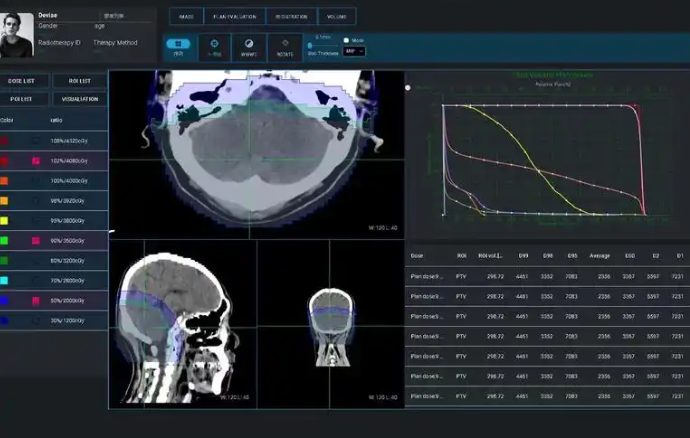Show the ROI LIST panel
Screen dimensions: 690x438
[80, 81]
